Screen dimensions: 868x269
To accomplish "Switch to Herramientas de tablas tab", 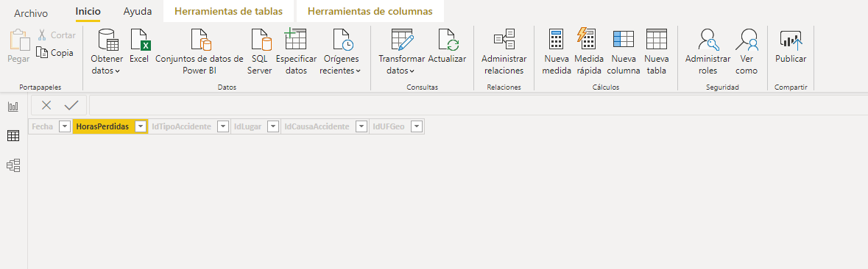I will pos(228,11).
